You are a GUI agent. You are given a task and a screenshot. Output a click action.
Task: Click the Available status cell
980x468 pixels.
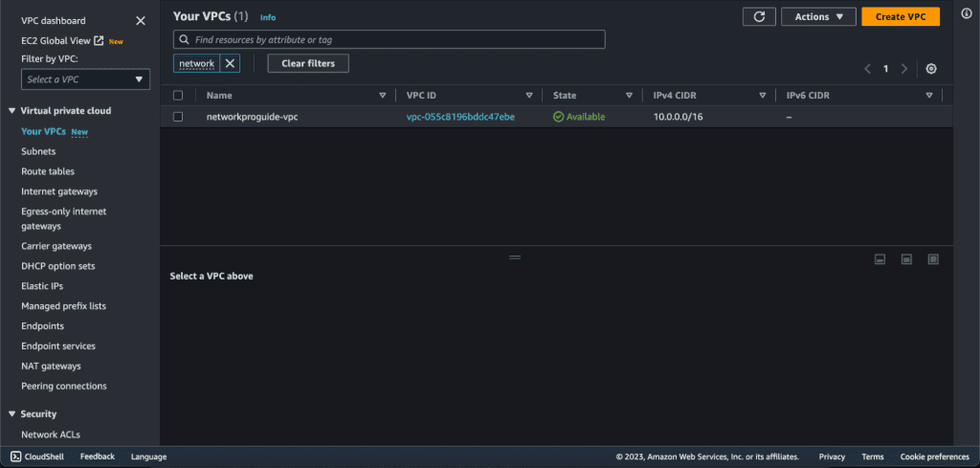pyautogui.click(x=579, y=117)
